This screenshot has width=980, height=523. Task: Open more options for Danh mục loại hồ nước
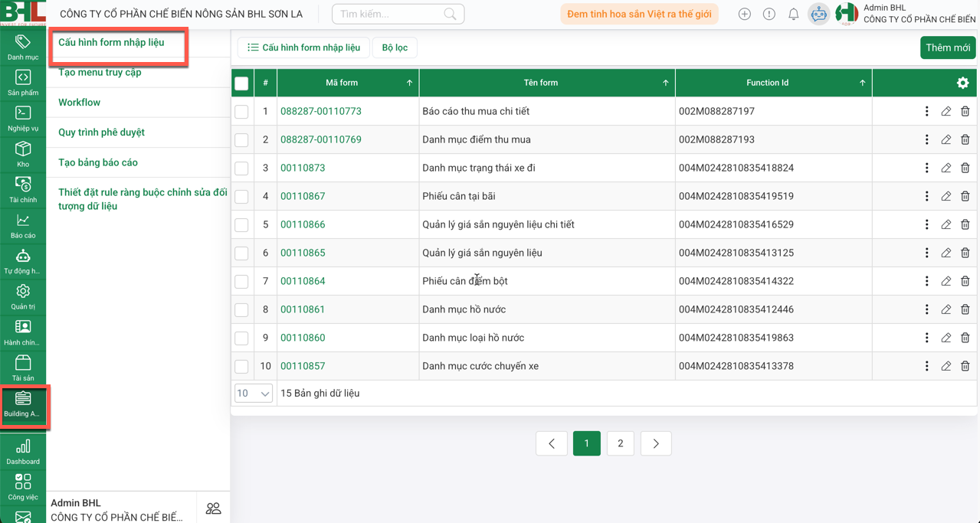(x=926, y=338)
